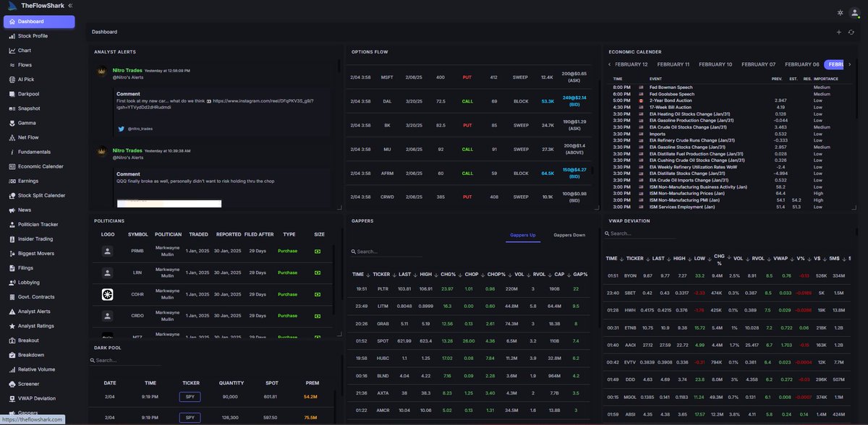Select FEBRUARY 07 calendar tab
Image resolution: width=868 pixels, height=425 pixels.
tap(758, 64)
